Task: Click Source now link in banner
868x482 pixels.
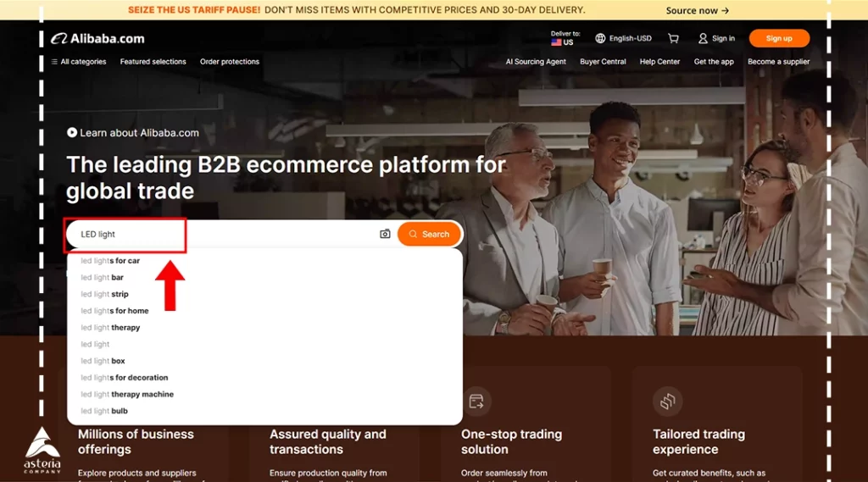Action: point(697,10)
